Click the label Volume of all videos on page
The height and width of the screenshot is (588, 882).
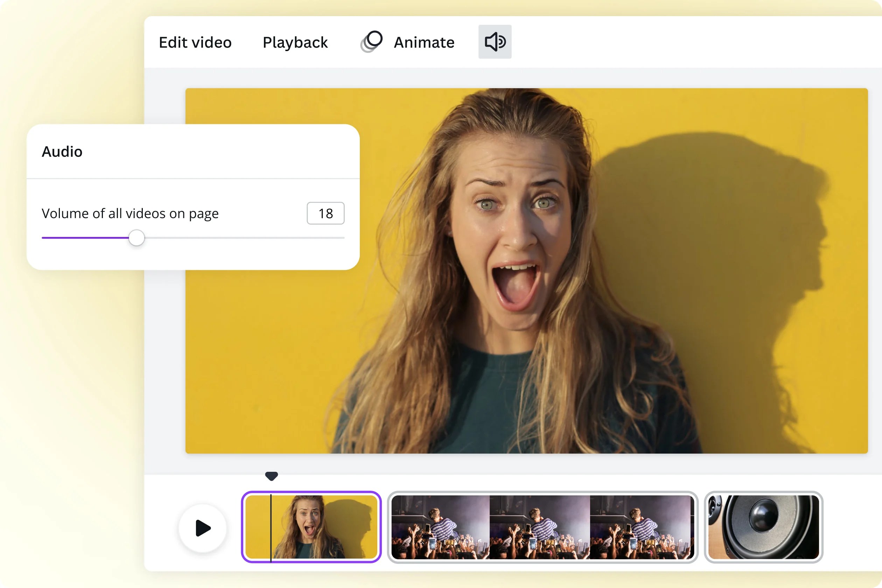click(x=130, y=213)
